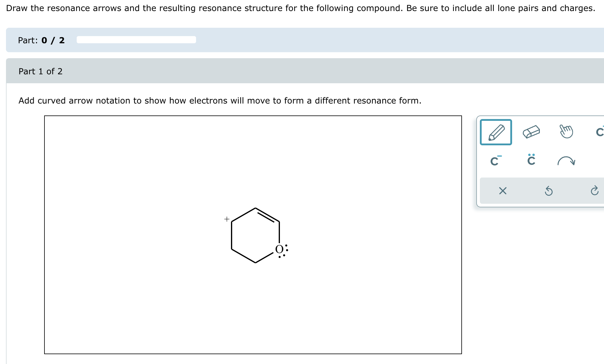Click the progress bar next to Part 0/2

point(136,40)
